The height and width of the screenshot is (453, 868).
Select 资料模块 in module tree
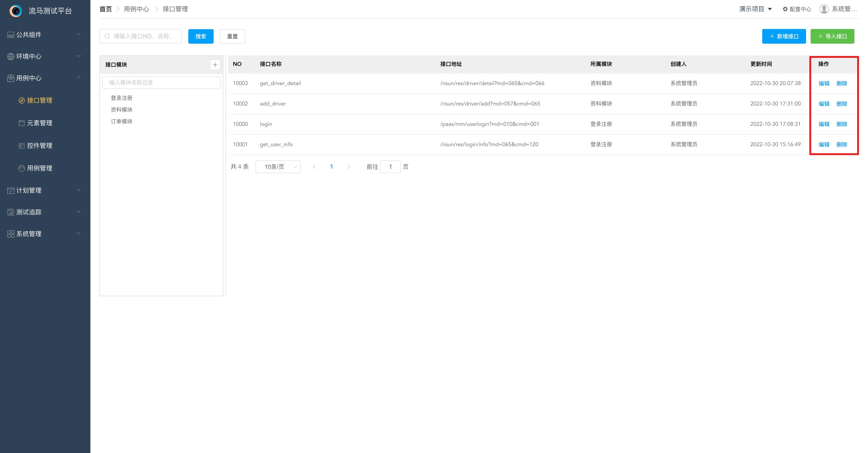(x=122, y=110)
